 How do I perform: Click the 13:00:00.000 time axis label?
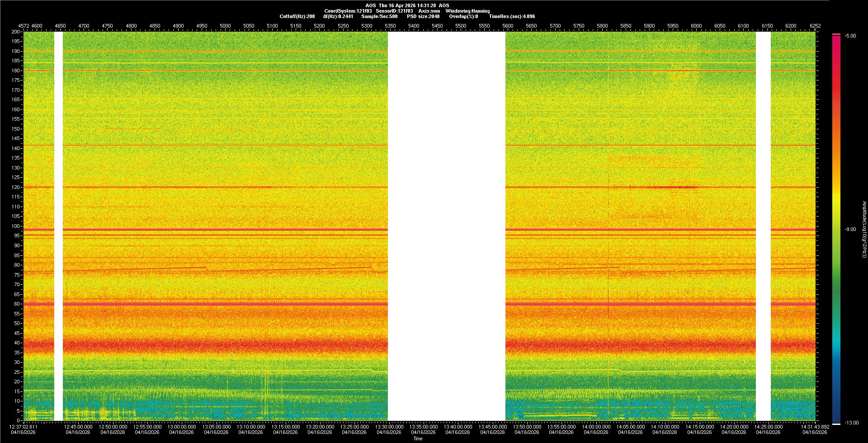(x=182, y=427)
